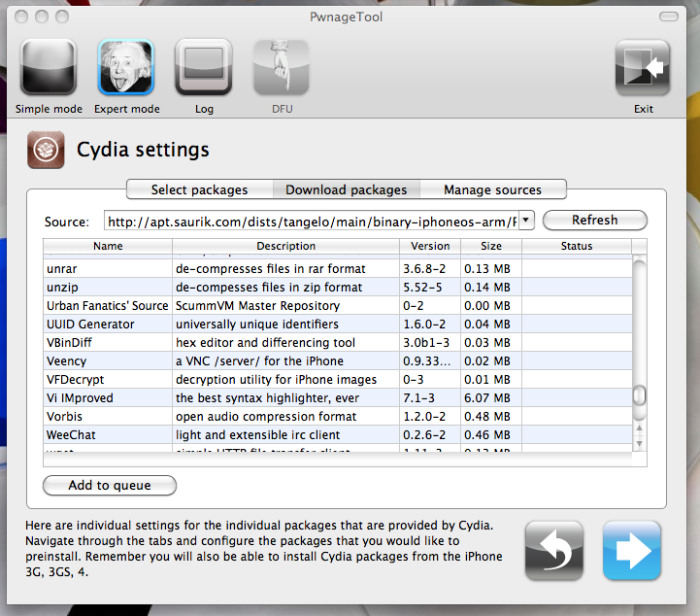Select the Expert mode Einstein icon
The width and height of the screenshot is (700, 616).
pyautogui.click(x=126, y=67)
